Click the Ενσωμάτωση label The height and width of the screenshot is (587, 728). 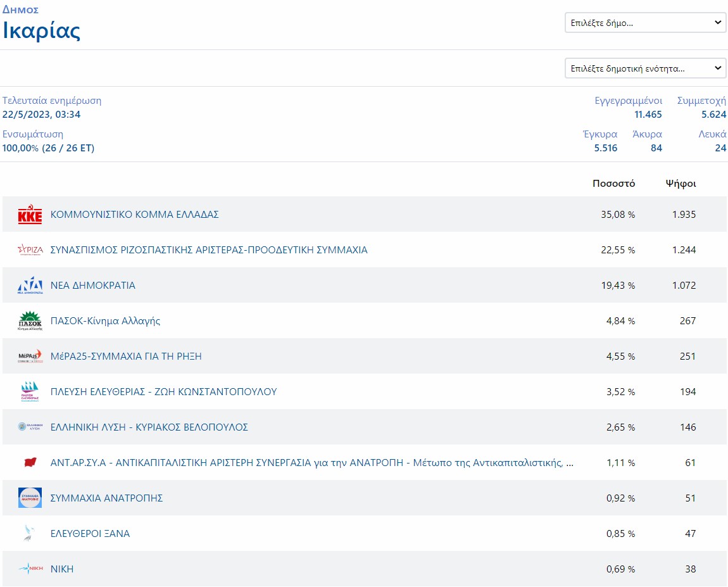pos(32,134)
